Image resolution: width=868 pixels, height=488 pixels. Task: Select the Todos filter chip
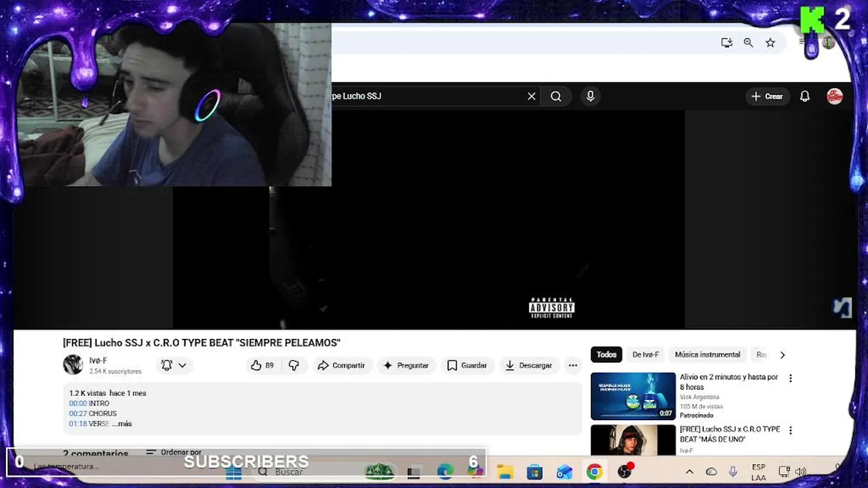(606, 354)
